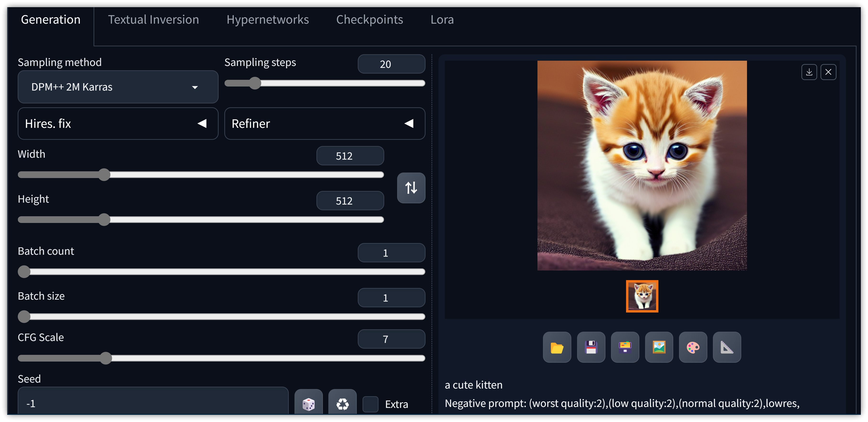Open the Sampling method dropdown

[118, 87]
